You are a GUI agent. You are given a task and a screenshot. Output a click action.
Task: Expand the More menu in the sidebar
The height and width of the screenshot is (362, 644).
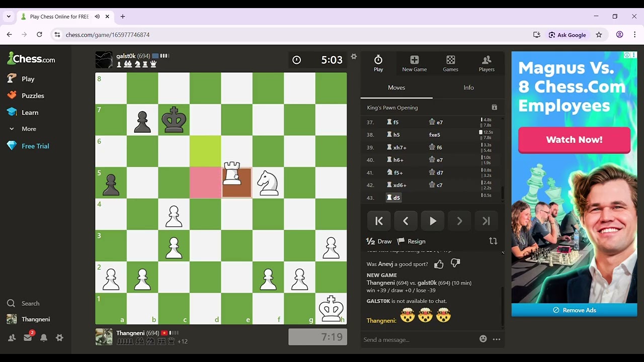[x=22, y=129]
